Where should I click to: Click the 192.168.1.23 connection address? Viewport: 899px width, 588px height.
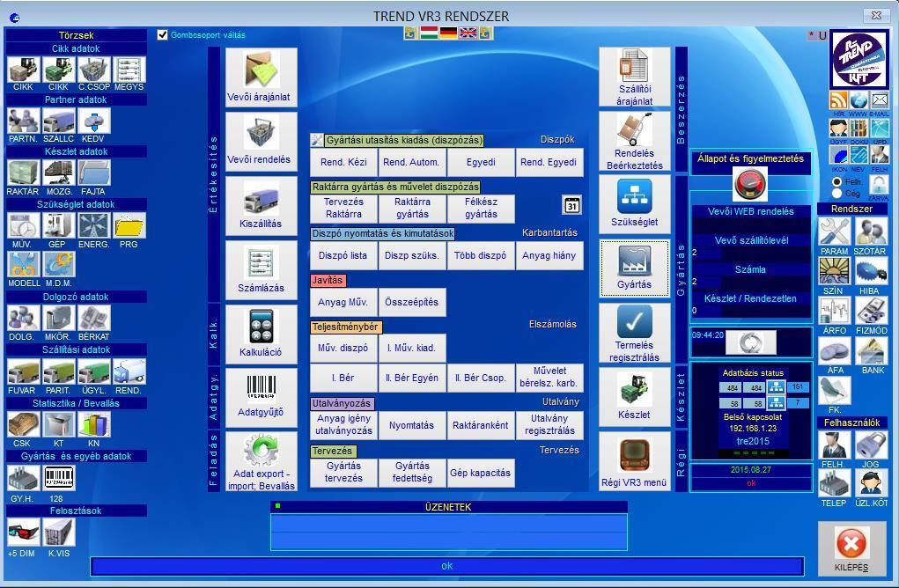pos(753,429)
